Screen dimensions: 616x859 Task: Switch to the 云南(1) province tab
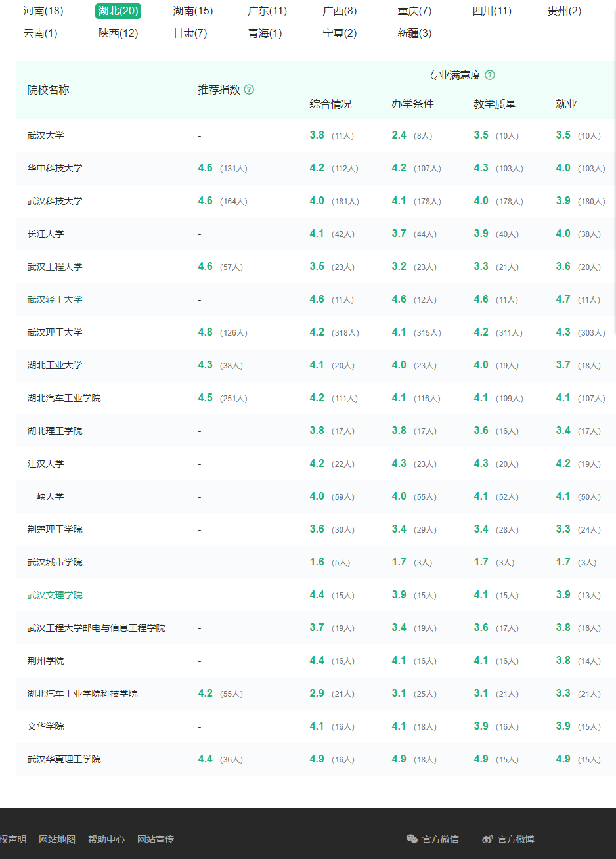pos(41,33)
